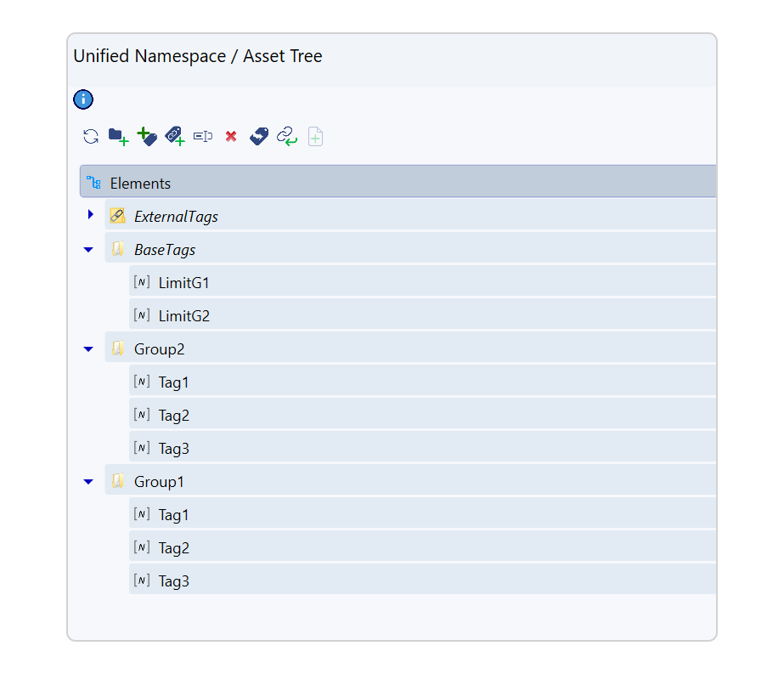Click the chain link with green arrow icon

(x=287, y=136)
